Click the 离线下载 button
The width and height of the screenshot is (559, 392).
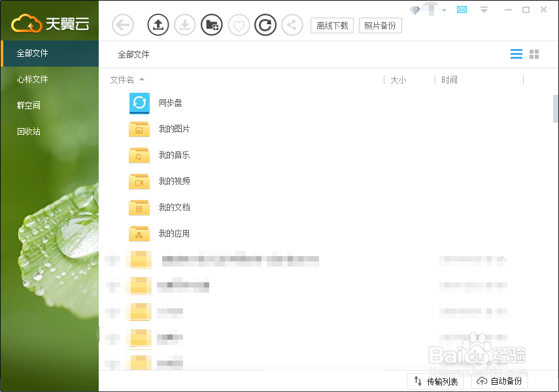tap(331, 25)
